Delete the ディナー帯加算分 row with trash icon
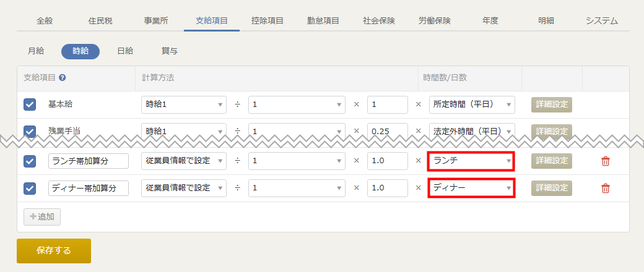Image resolution: width=644 pixels, height=272 pixels. pos(606,189)
